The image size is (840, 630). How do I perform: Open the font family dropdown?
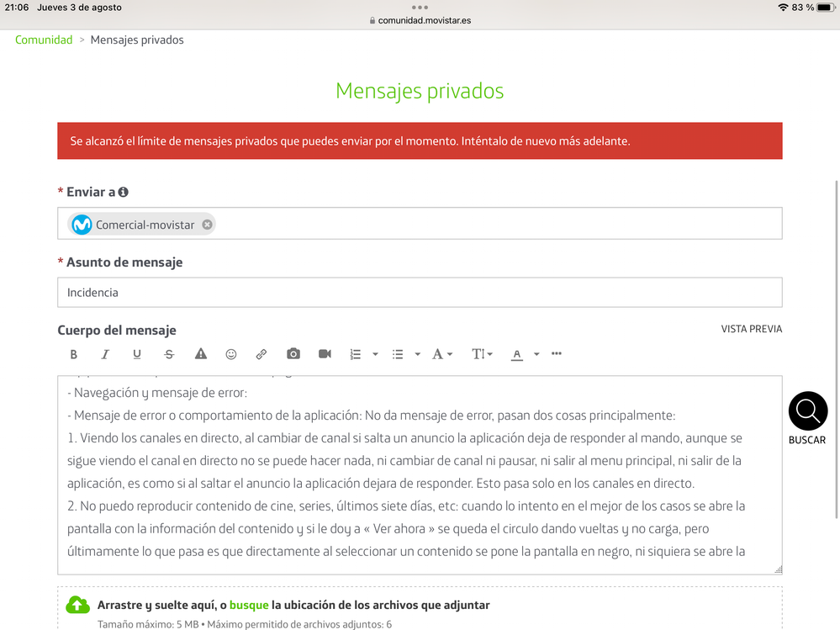coord(442,354)
